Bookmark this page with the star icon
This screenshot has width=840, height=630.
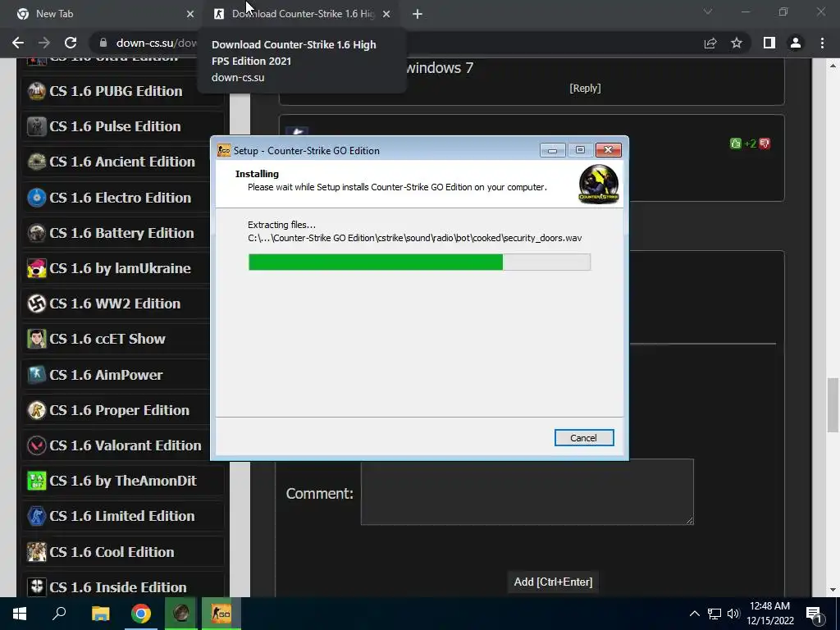[x=737, y=43]
